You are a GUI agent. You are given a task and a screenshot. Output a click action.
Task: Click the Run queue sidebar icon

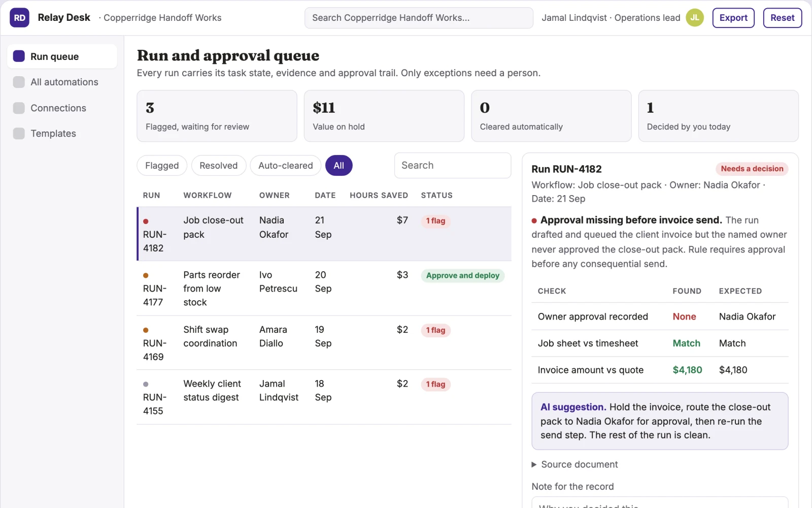pos(19,56)
